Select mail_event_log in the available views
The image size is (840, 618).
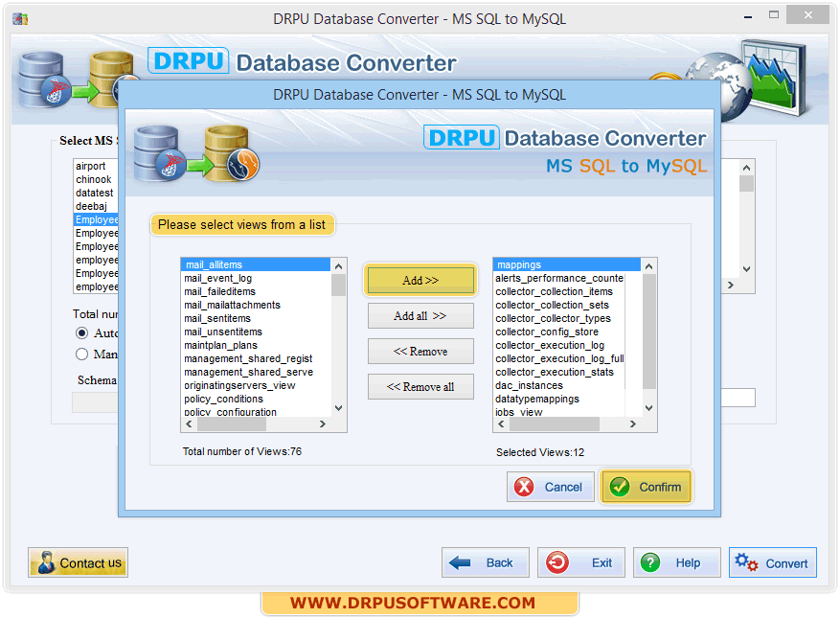tap(256, 278)
